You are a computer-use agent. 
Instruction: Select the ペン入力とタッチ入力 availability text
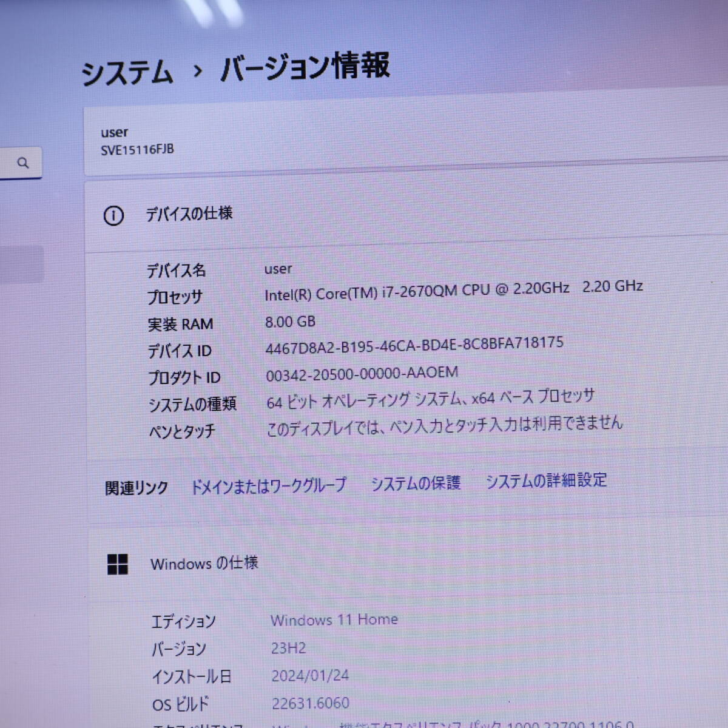click(x=444, y=425)
